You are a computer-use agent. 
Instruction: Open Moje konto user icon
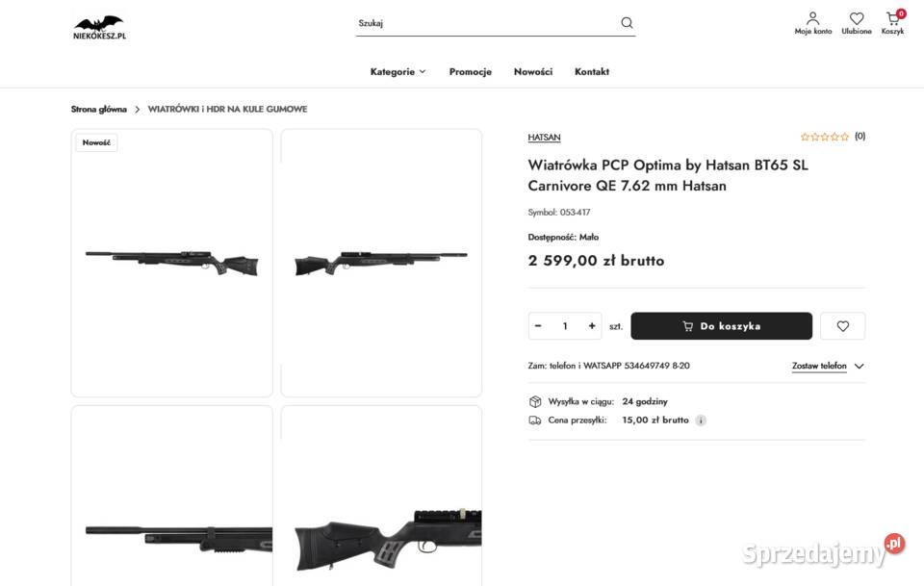point(813,18)
